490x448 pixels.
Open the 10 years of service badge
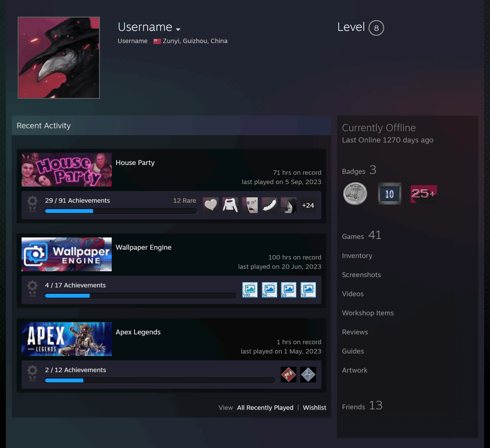[389, 194]
